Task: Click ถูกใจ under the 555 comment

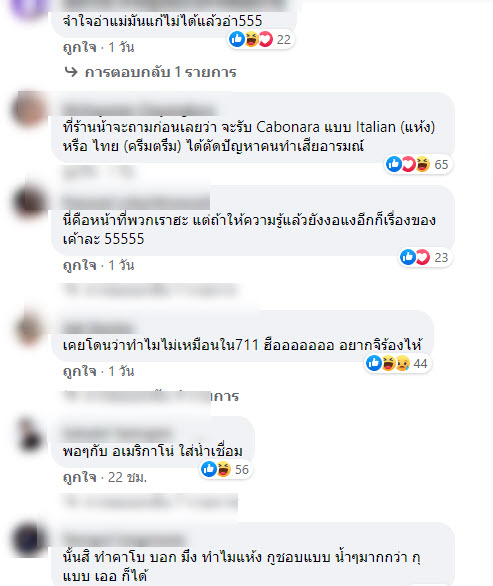Action: click(x=79, y=47)
